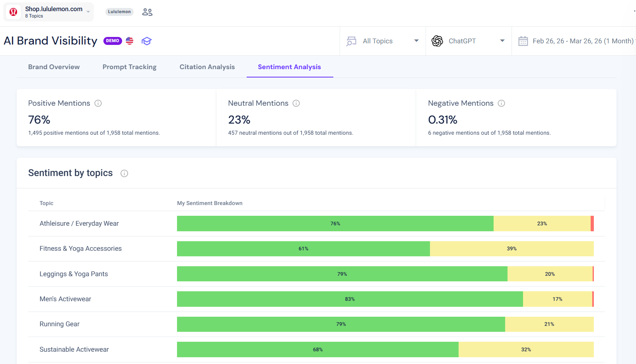Screen dimensions: 636x364
Task: Click Fitness & Yoga 39% neutral bar
Action: coord(512,249)
